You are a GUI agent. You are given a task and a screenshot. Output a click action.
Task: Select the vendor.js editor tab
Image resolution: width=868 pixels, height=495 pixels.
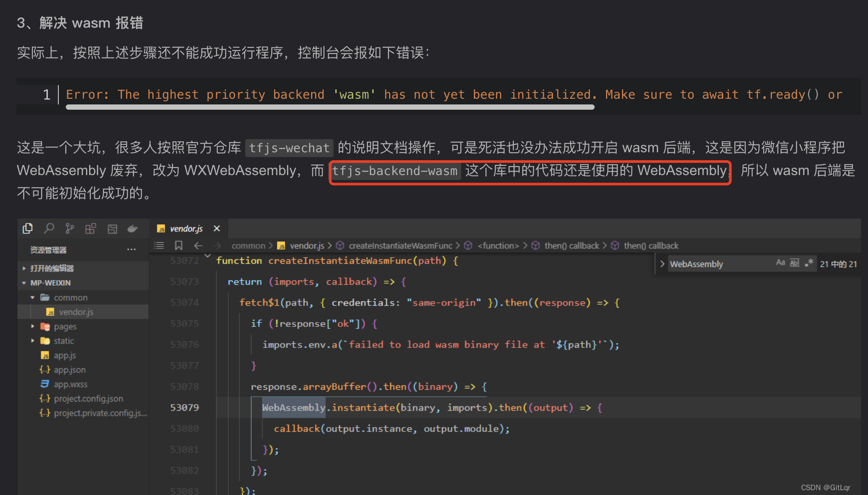(x=186, y=229)
